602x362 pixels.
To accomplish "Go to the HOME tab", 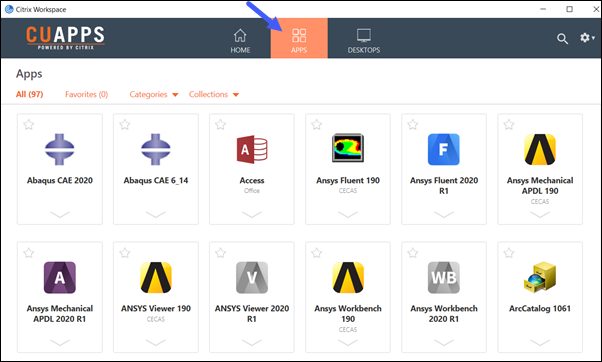I will pyautogui.click(x=240, y=41).
